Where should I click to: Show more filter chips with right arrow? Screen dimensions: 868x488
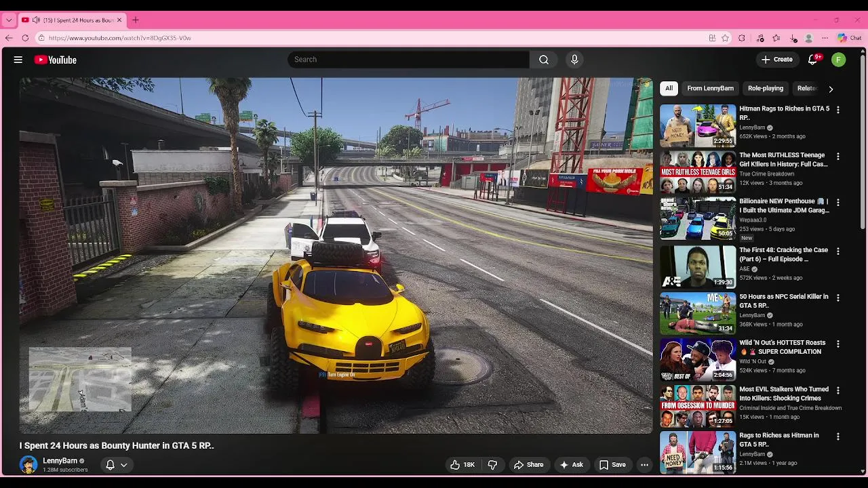(x=831, y=89)
